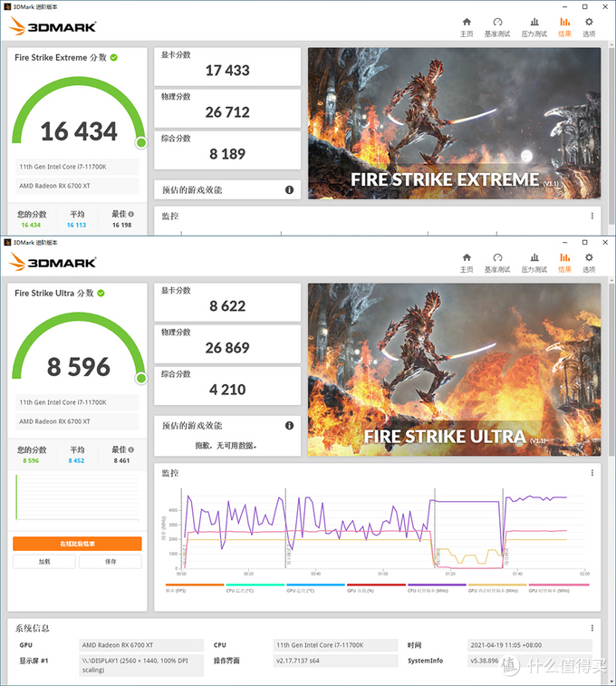
Task: Open Home tab in Fire Strike Extreme window
Action: [467, 27]
